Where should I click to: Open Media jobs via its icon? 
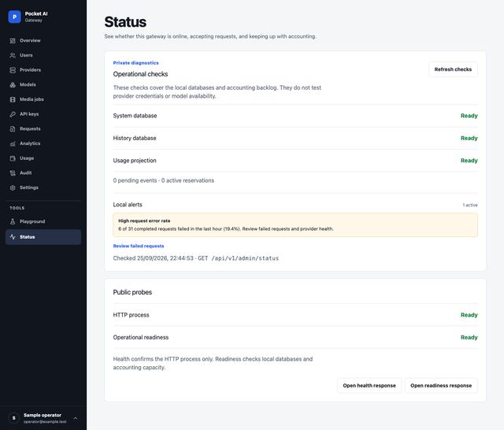(x=13, y=100)
